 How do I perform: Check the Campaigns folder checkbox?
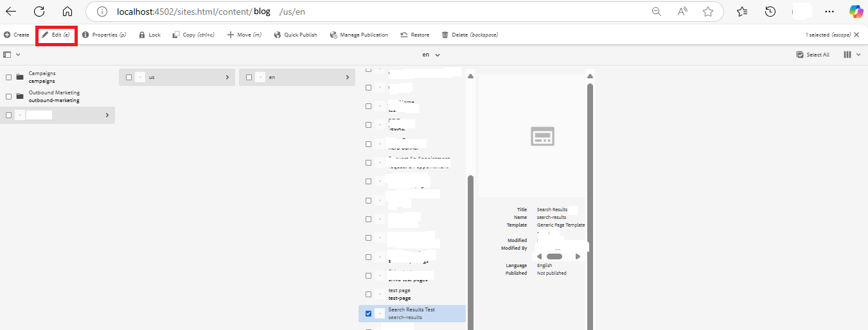point(9,77)
